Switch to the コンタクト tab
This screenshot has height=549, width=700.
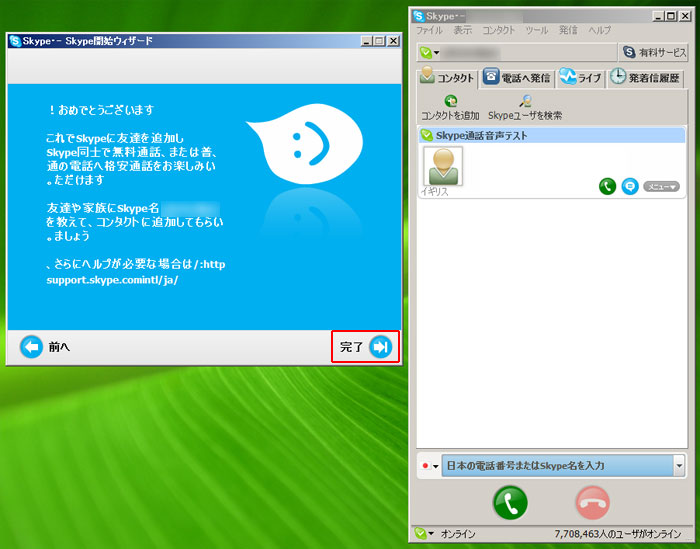pyautogui.click(x=447, y=78)
